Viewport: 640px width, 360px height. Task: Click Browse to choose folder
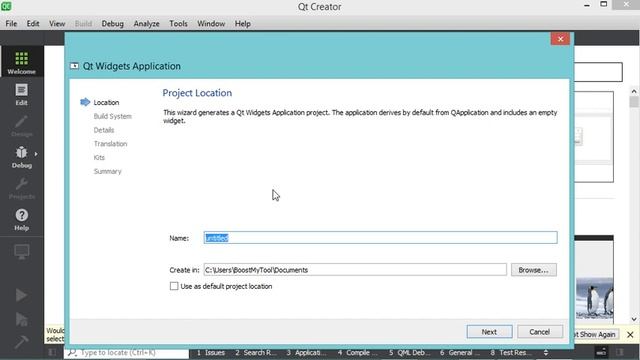(x=533, y=270)
